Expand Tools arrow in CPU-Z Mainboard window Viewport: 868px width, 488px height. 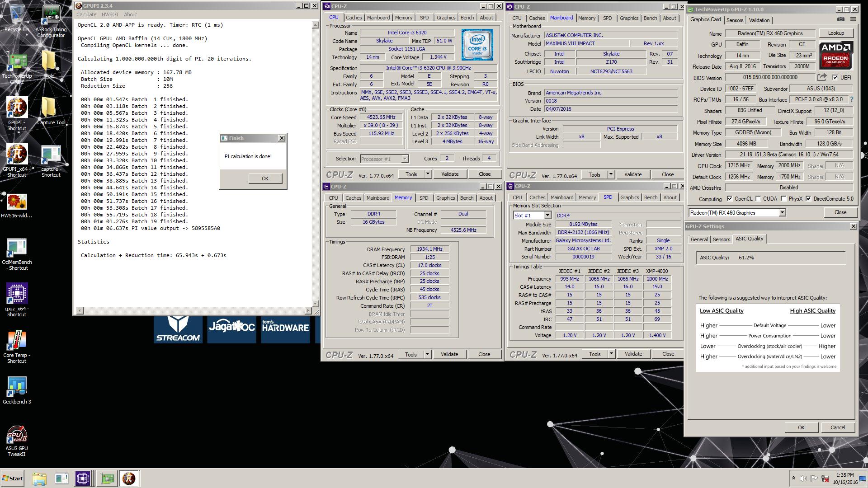tap(610, 174)
